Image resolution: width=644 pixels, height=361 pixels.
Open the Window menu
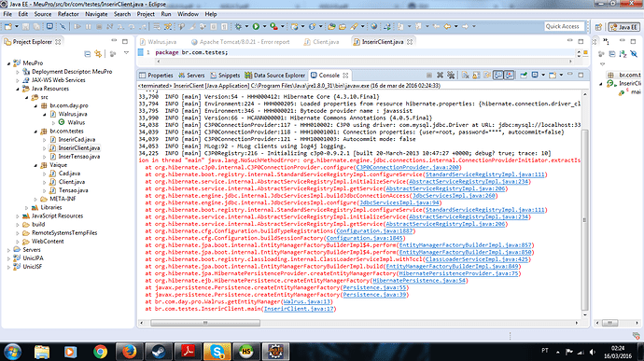click(188, 14)
